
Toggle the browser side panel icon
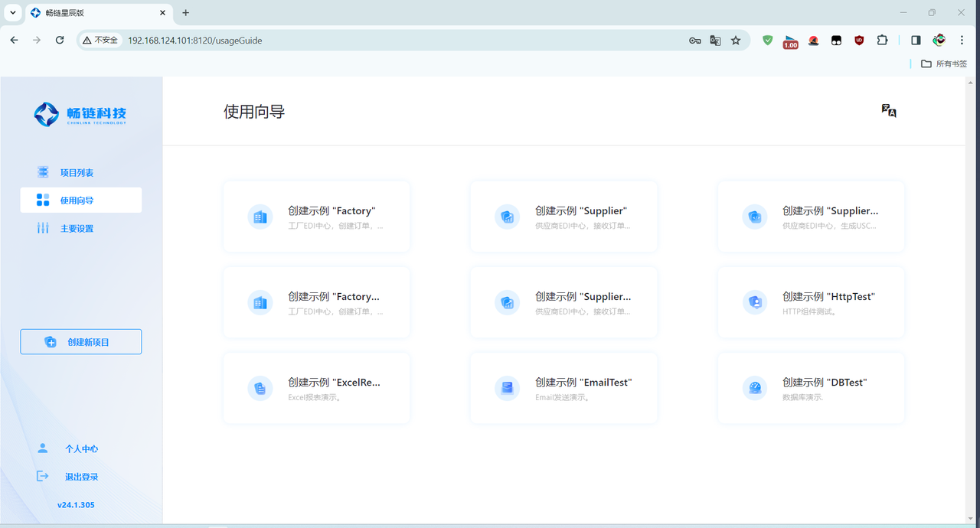coord(916,41)
